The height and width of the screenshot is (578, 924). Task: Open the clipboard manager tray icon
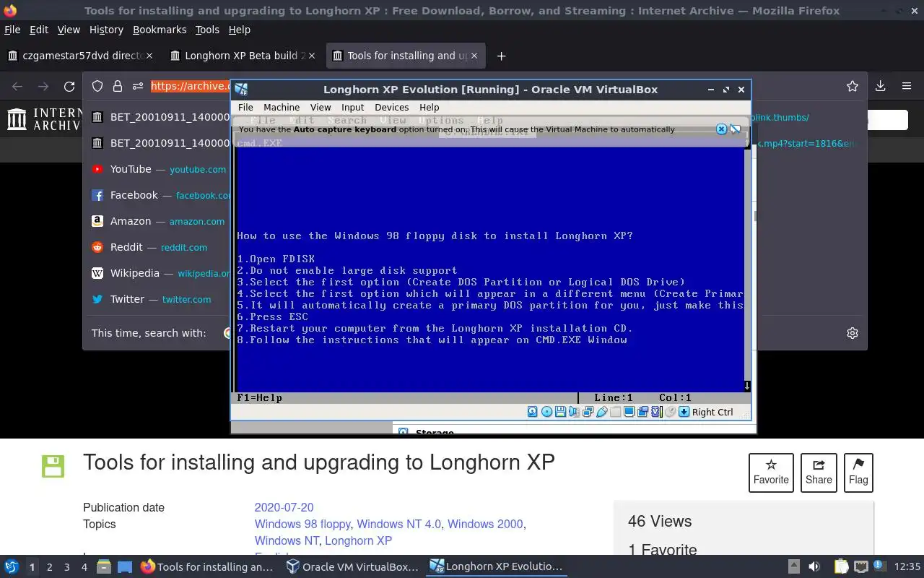[841, 567]
